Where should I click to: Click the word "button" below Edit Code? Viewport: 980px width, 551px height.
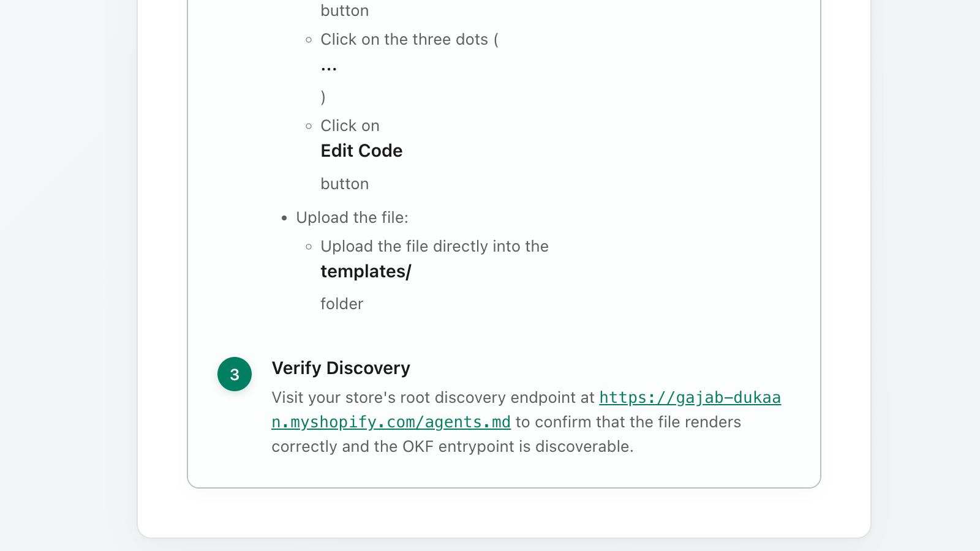[345, 184]
